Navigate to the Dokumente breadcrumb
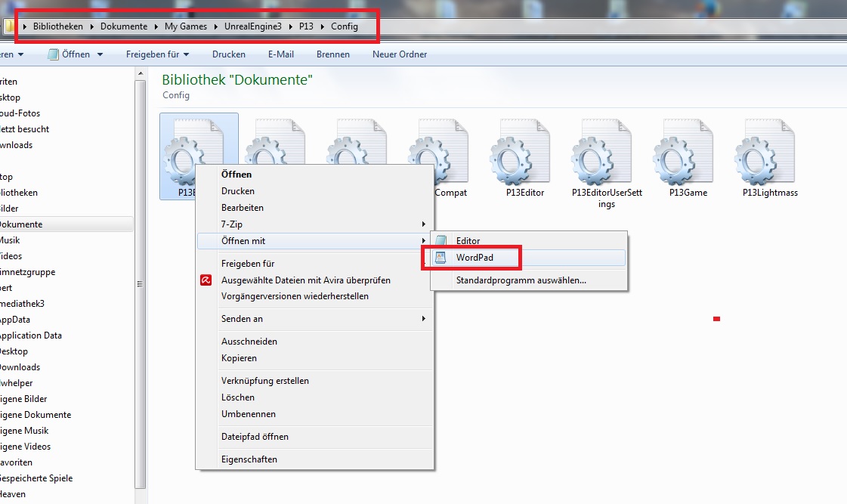The width and height of the screenshot is (847, 504). tap(124, 26)
